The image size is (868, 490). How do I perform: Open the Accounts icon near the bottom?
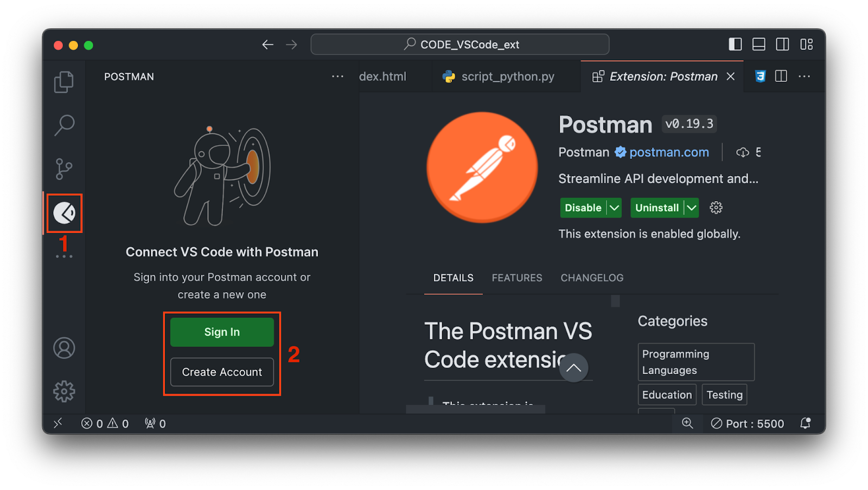[x=63, y=349]
